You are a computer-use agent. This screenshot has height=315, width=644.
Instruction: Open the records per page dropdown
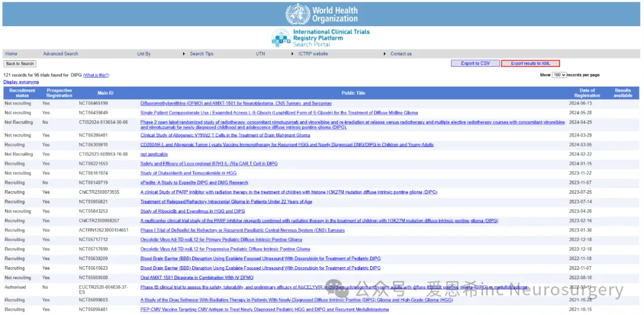pyautogui.click(x=559, y=75)
